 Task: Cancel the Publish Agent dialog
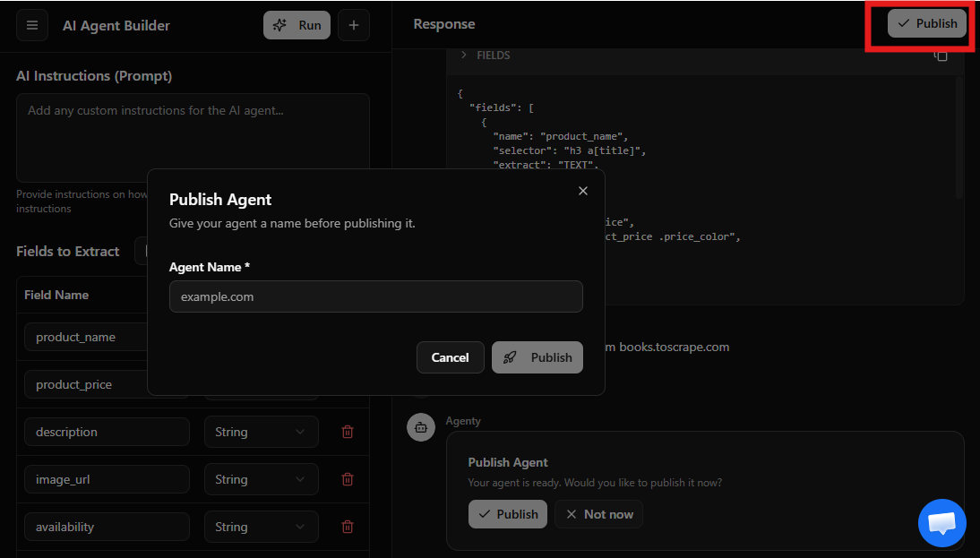(450, 357)
